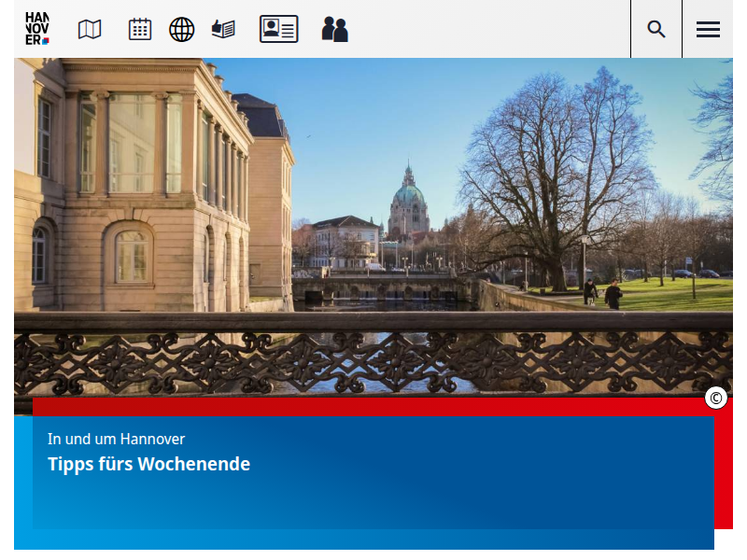Click the people walking on the lawn
The height and width of the screenshot is (560, 747).
pyautogui.click(x=602, y=292)
